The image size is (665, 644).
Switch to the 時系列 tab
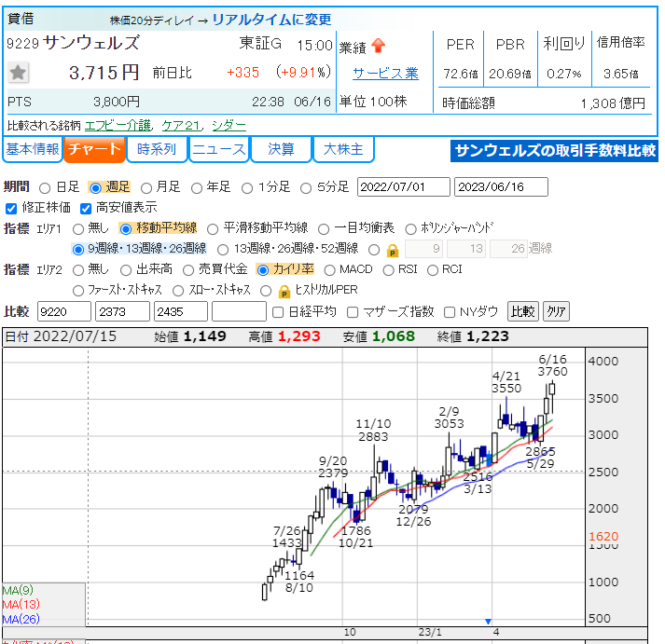coord(156,149)
